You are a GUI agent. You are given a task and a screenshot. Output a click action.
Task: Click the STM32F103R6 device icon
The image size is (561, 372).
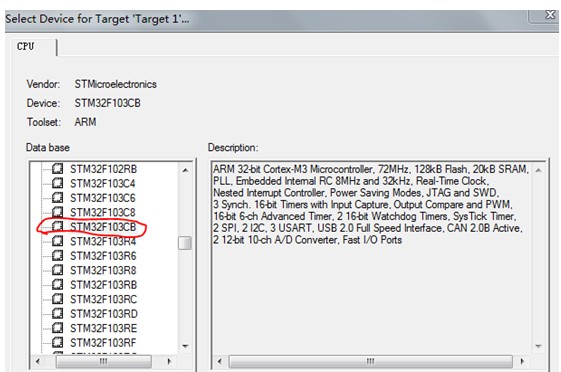click(58, 255)
